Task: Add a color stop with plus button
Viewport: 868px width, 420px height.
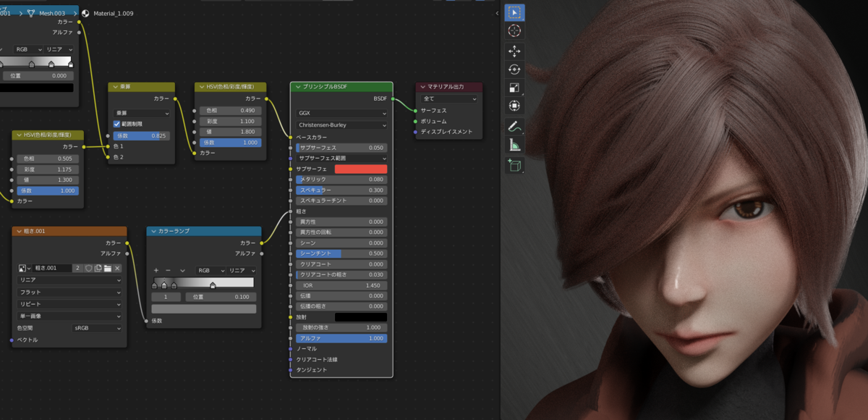Action: click(156, 270)
